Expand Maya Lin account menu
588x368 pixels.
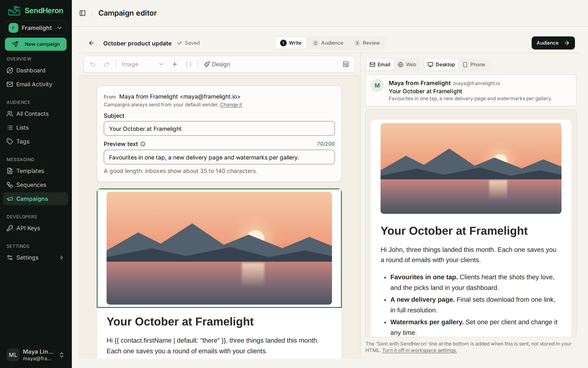(x=36, y=355)
